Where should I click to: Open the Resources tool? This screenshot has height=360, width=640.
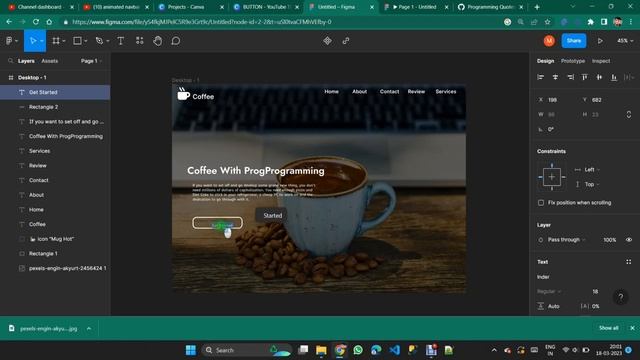click(x=140, y=41)
